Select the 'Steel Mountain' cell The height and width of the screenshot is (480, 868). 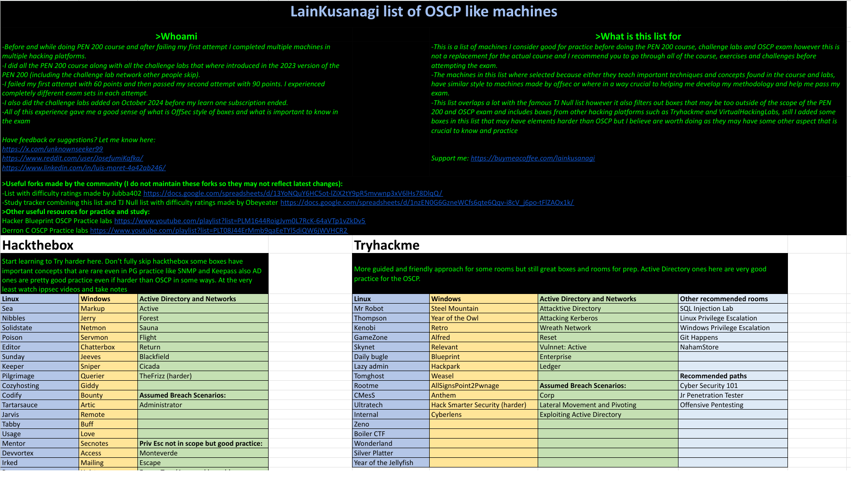484,308
